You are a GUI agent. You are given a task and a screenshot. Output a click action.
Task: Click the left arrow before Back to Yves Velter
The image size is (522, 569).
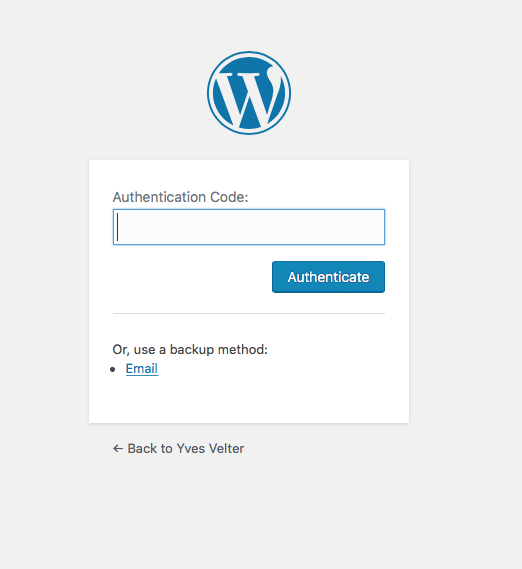pos(118,449)
